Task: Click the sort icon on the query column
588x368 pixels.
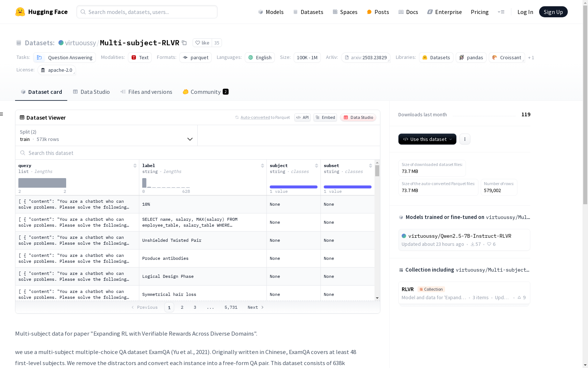Action: coord(135,166)
